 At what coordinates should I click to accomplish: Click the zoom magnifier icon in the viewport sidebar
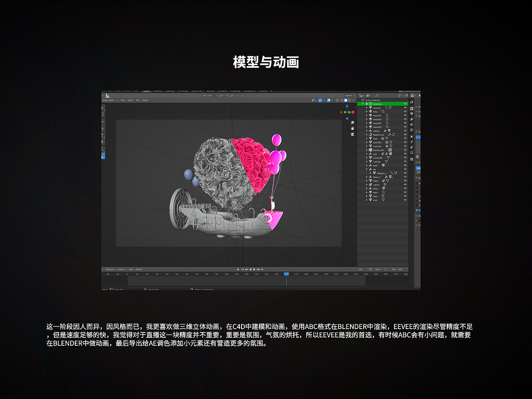[x=352, y=123]
